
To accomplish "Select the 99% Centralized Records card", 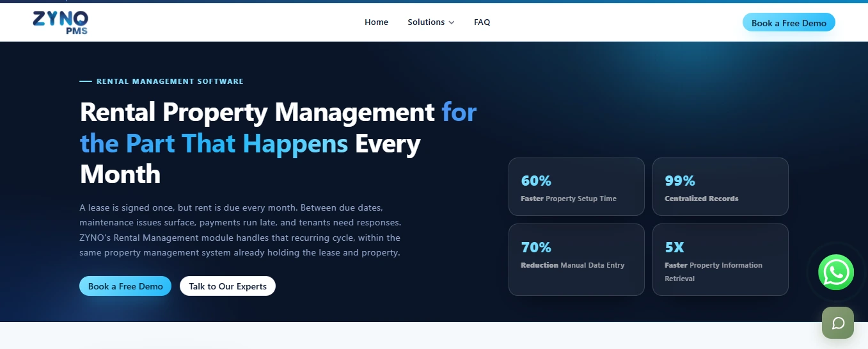I will (720, 186).
